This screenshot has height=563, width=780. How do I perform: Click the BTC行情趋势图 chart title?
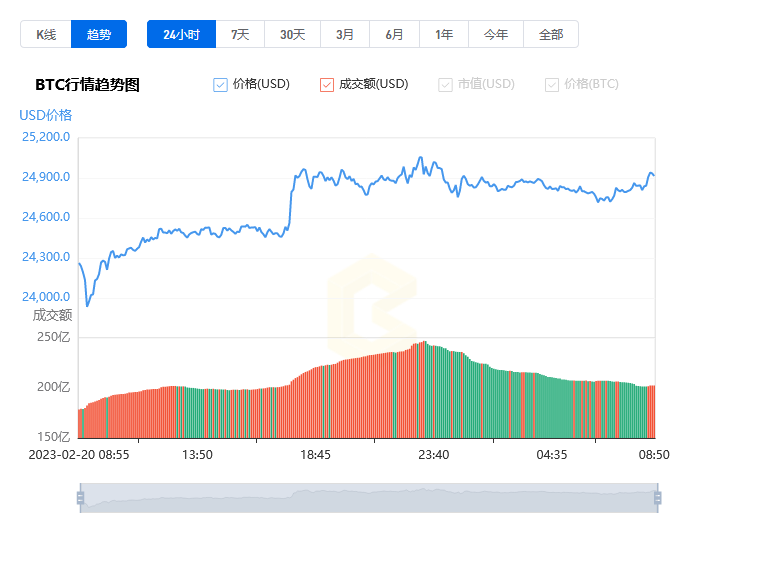[x=87, y=85]
